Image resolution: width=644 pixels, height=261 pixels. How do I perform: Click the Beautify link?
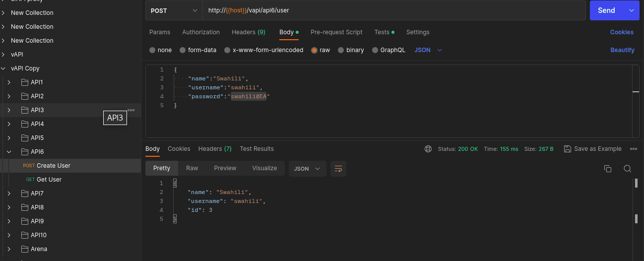point(622,50)
